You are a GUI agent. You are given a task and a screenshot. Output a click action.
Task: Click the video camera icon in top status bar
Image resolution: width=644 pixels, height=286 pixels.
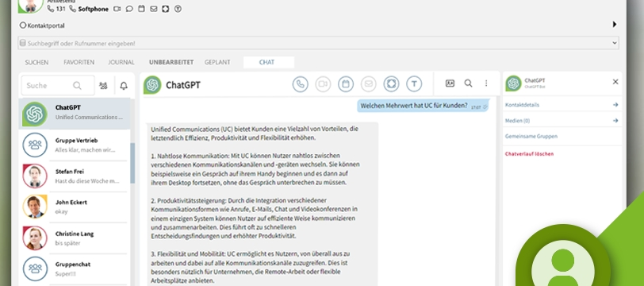[x=117, y=9]
